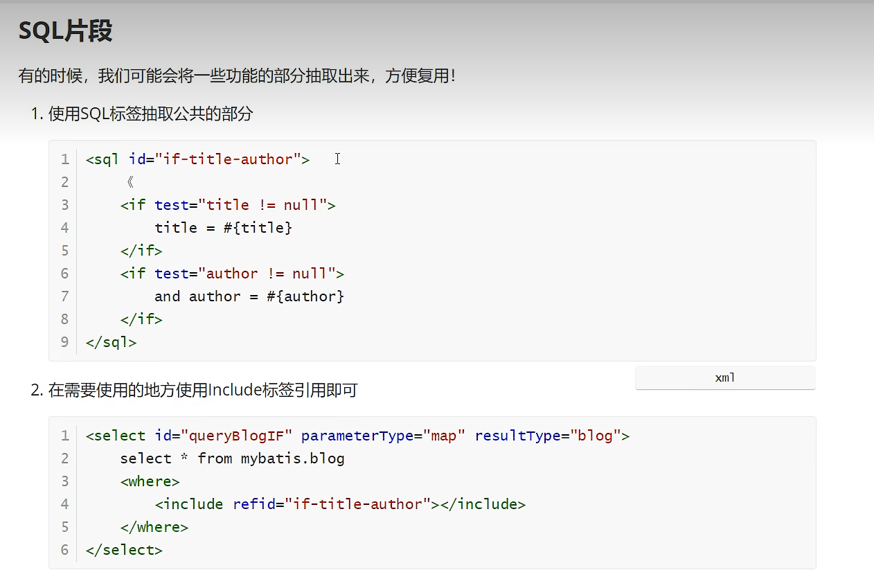
Task: Click code line title = #{title}
Action: click(224, 228)
